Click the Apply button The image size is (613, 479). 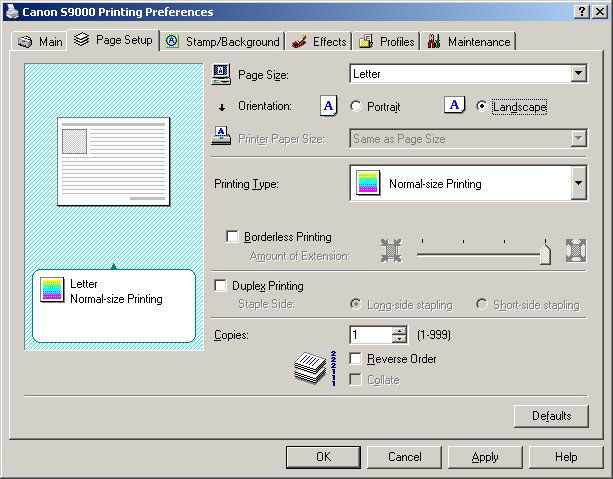click(485, 457)
